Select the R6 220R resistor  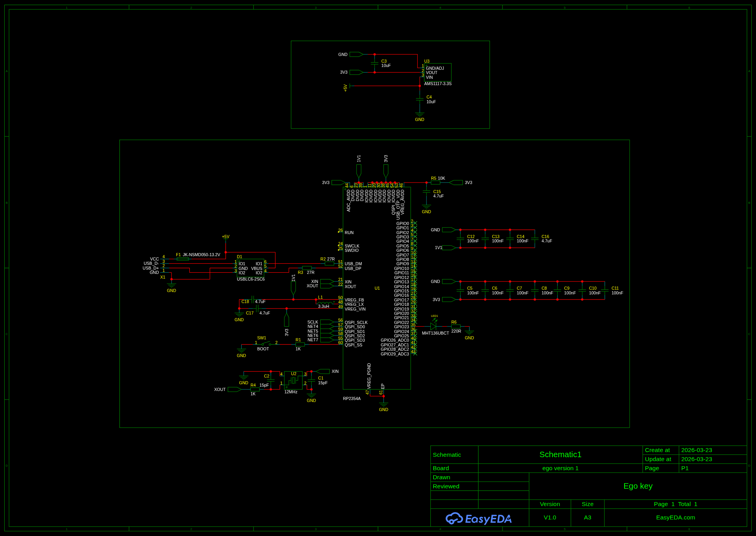click(x=456, y=326)
